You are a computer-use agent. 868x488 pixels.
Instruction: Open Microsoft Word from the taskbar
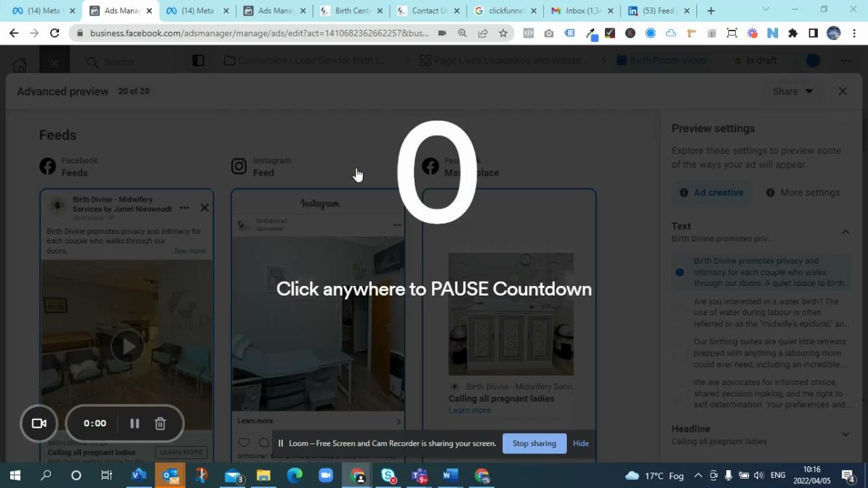click(x=450, y=475)
